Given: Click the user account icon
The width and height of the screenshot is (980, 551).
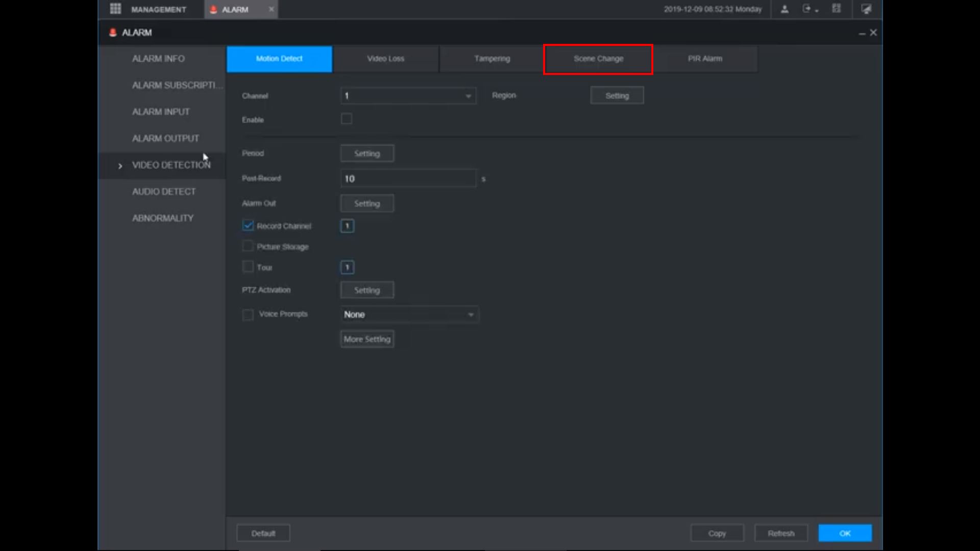Looking at the screenshot, I should (x=785, y=9).
